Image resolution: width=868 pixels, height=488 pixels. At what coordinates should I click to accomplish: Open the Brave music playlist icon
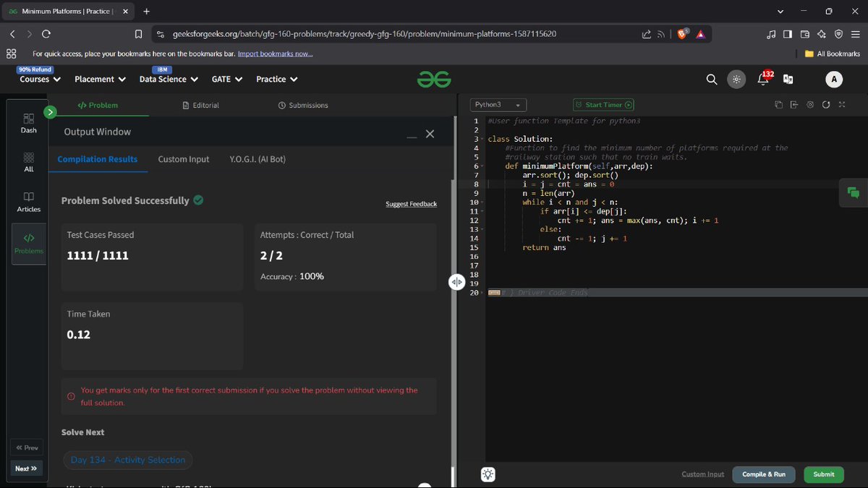(x=771, y=34)
